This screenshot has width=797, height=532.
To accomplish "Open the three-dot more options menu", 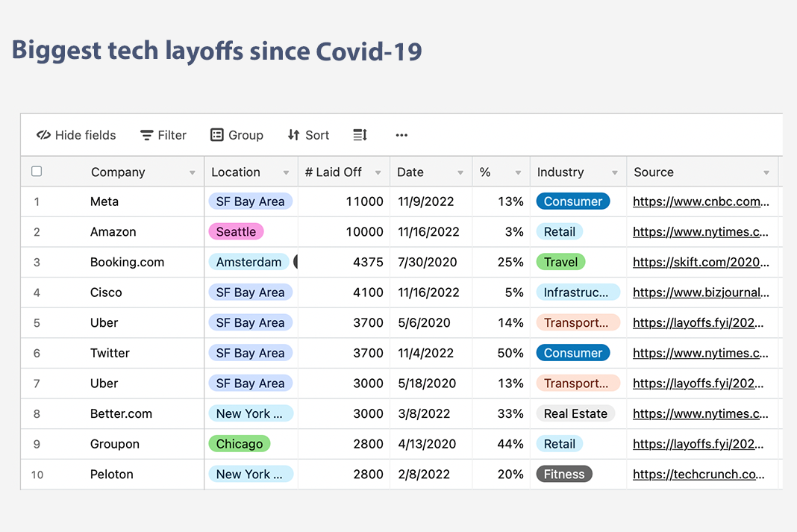I will (401, 135).
